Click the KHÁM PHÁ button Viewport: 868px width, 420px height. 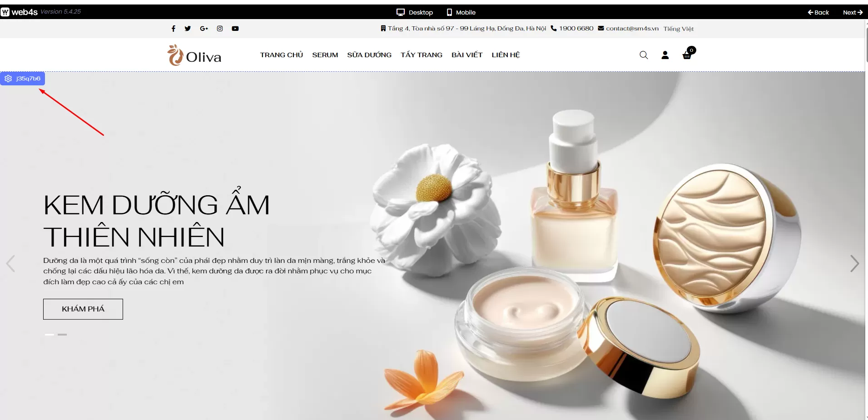(83, 309)
